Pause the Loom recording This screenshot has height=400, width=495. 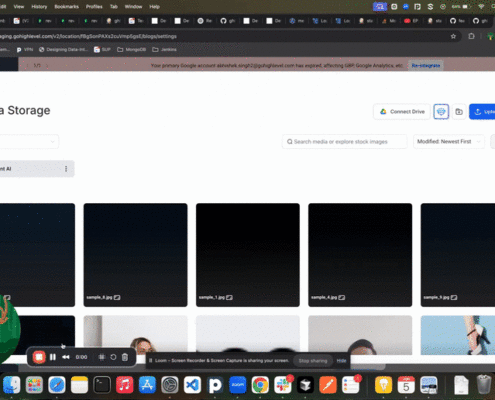click(x=53, y=357)
